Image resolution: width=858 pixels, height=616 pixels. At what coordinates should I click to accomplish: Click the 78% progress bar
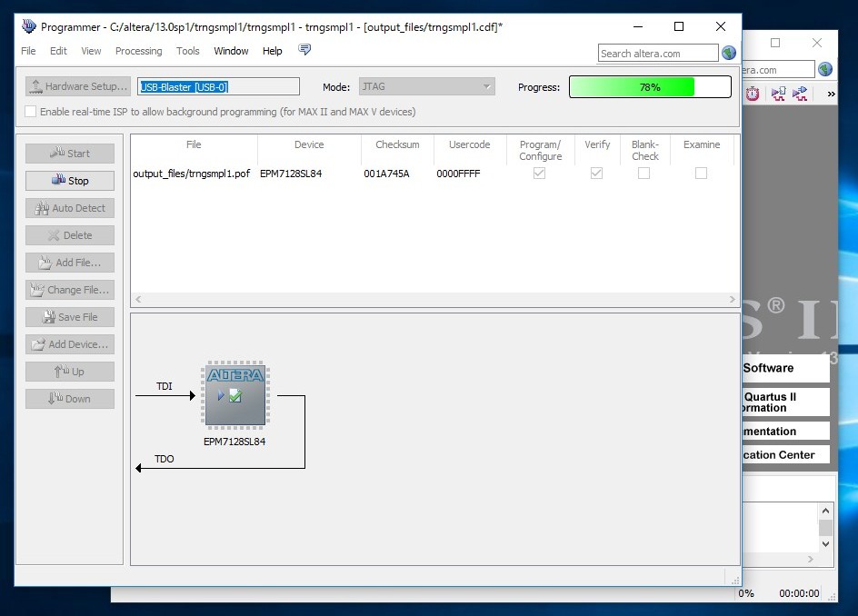(x=650, y=87)
